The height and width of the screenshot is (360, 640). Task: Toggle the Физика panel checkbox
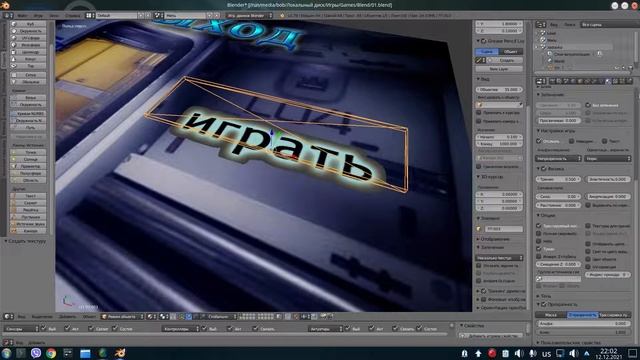click(544, 169)
